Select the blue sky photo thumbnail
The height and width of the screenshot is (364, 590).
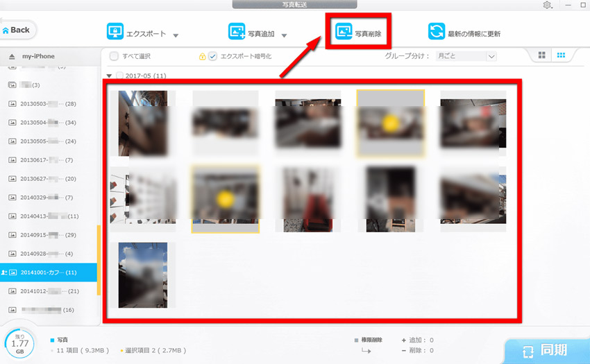click(143, 275)
